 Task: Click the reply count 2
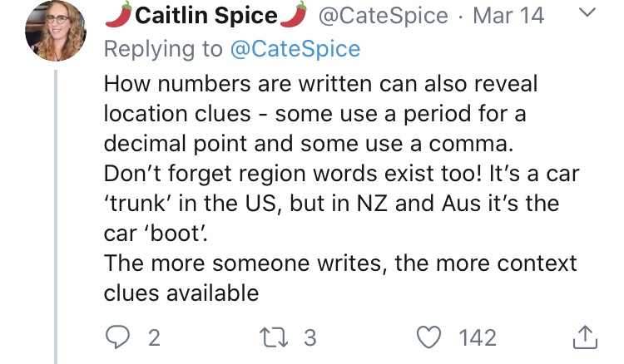155,337
